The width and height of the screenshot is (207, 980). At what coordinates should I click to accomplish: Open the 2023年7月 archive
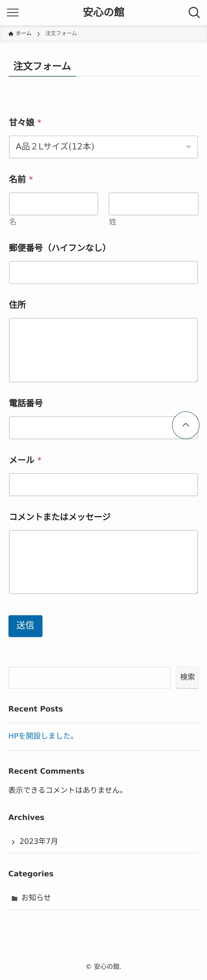39,841
